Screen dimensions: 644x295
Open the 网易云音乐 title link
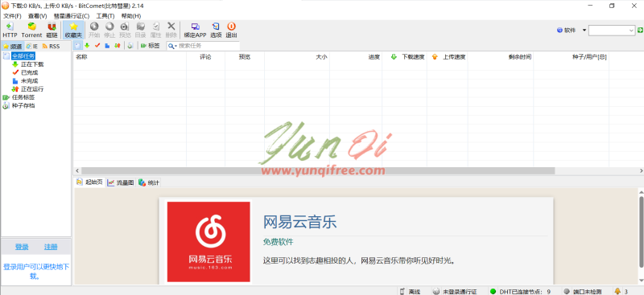coord(299,222)
